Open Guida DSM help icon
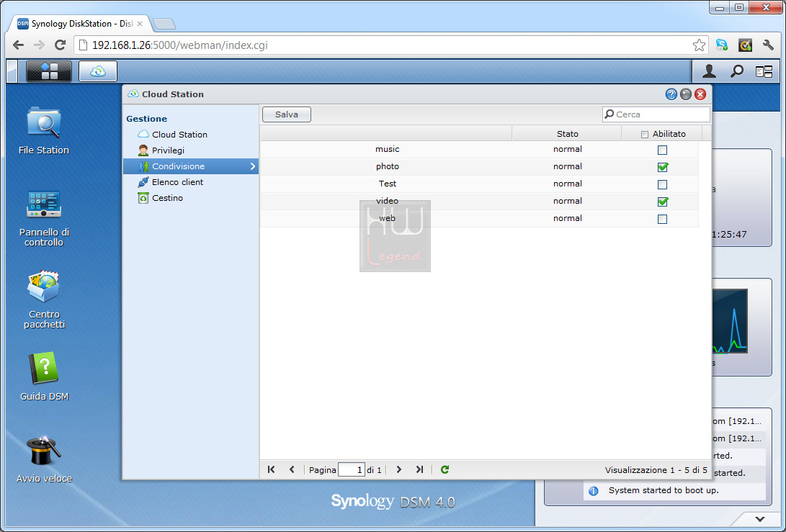Viewport: 786px width, 532px height. 44,376
